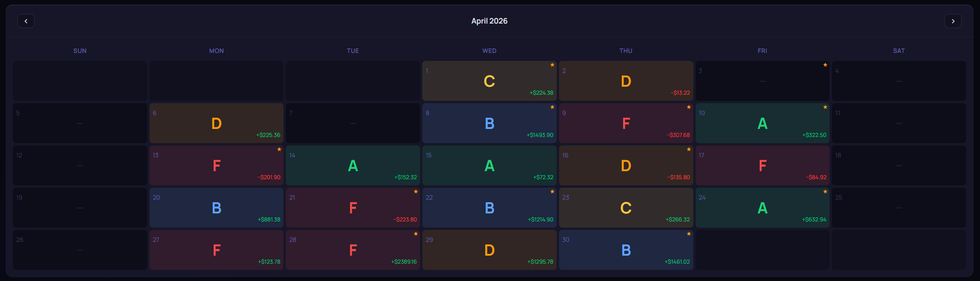Click the -$201.90 loss value
This screenshot has height=281, width=980.
[269, 177]
